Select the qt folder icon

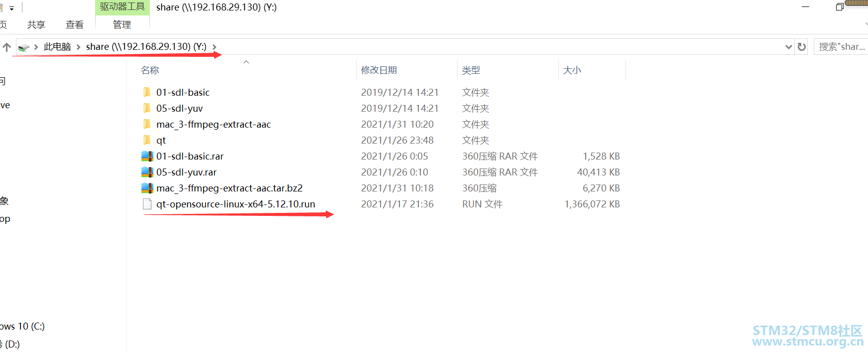[147, 140]
